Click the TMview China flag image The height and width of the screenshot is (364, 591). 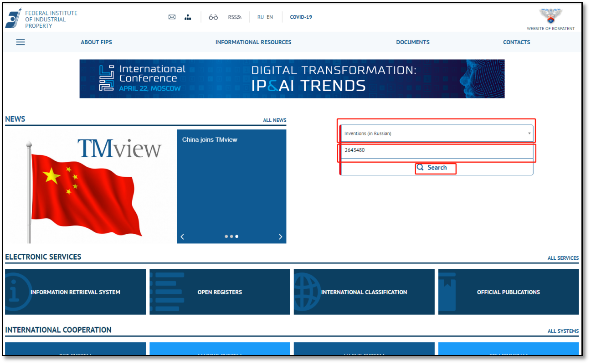click(x=90, y=186)
